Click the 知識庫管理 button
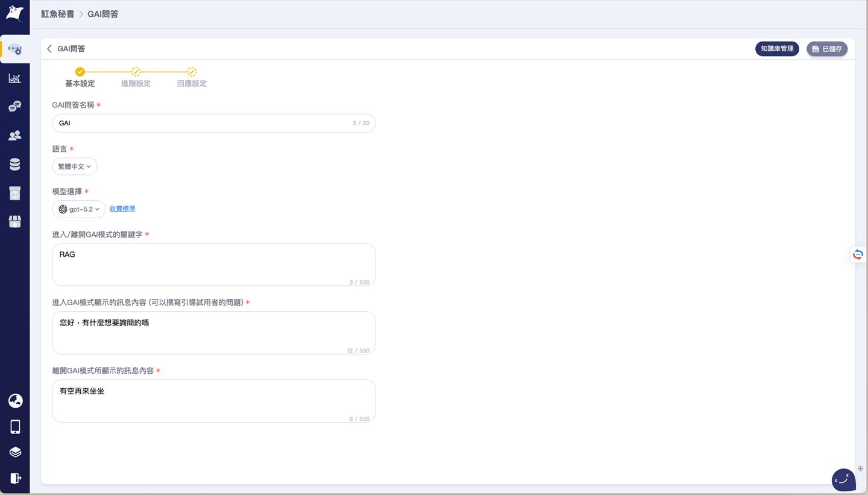Image resolution: width=868 pixels, height=495 pixels. click(x=777, y=49)
